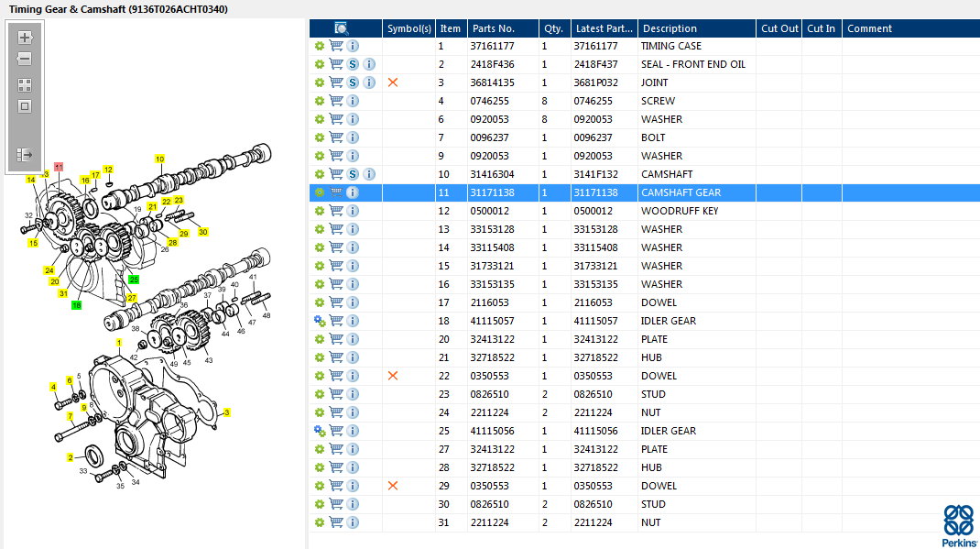Open info for item 30 STUD

353,504
